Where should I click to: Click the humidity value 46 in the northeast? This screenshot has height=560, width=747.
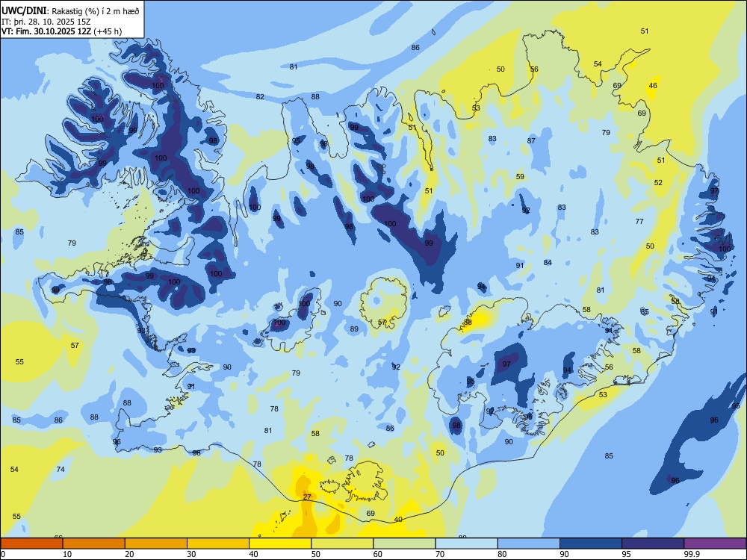click(x=653, y=86)
